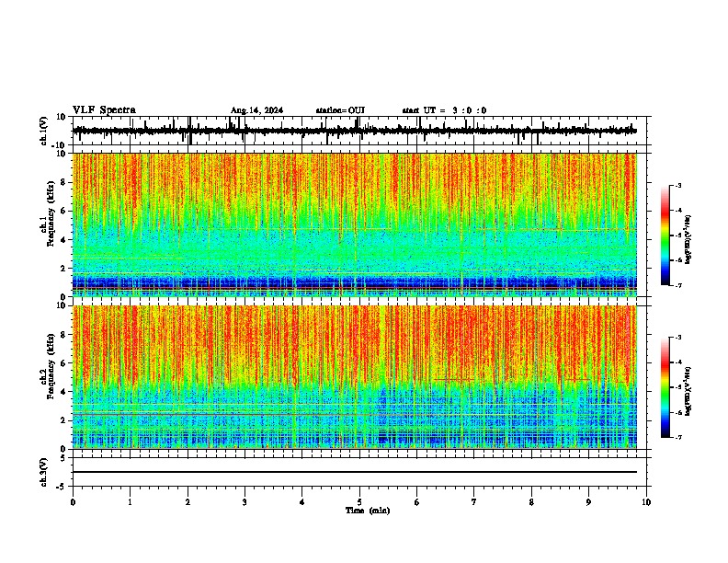
Task: Click the ch.1 voltage waveform trace
Action: click(355, 131)
